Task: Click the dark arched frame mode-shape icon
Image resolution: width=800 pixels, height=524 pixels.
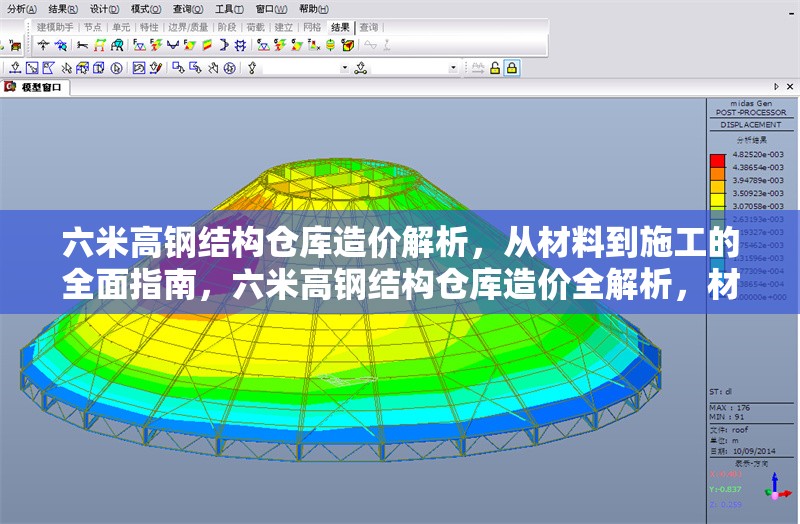Action: (117, 45)
